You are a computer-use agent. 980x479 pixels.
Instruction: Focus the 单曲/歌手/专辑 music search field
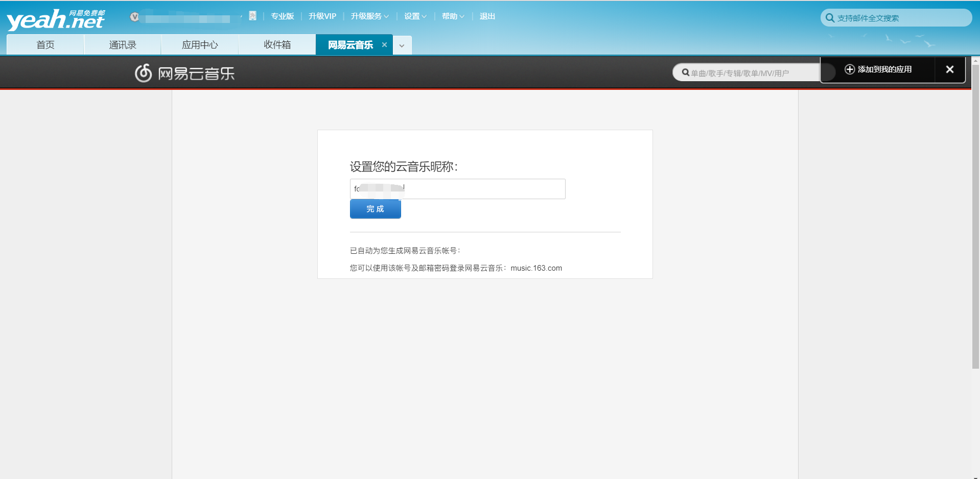coord(746,73)
